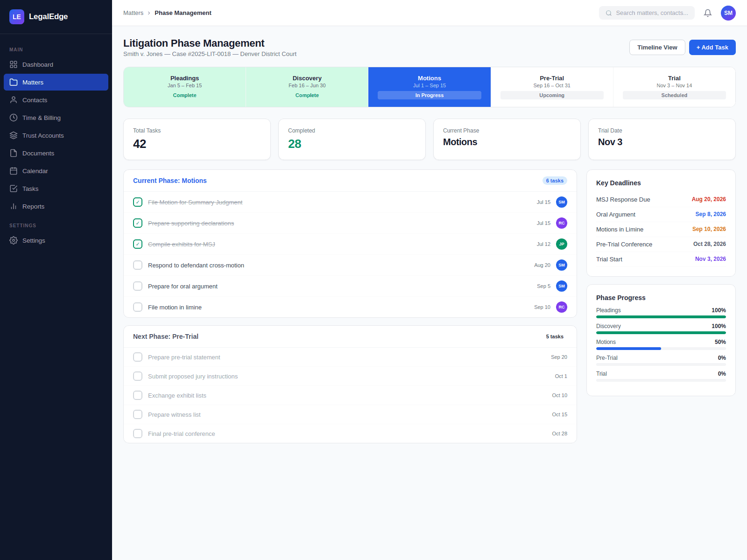Click the Matters folder icon in sidebar
The width and height of the screenshot is (747, 560).
pos(14,82)
